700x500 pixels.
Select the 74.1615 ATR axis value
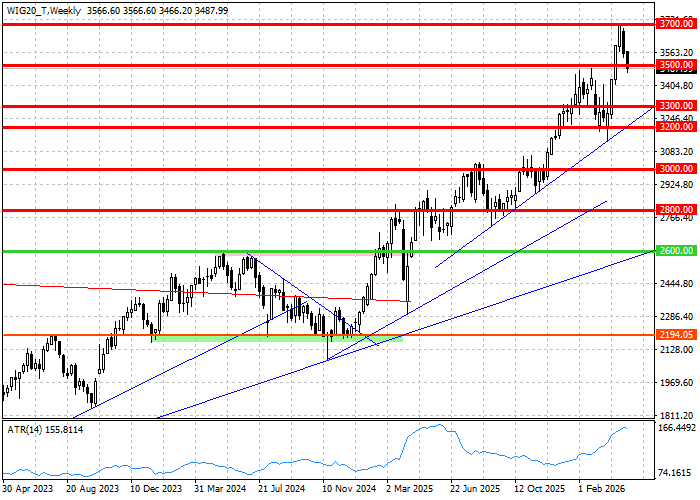coord(677,472)
